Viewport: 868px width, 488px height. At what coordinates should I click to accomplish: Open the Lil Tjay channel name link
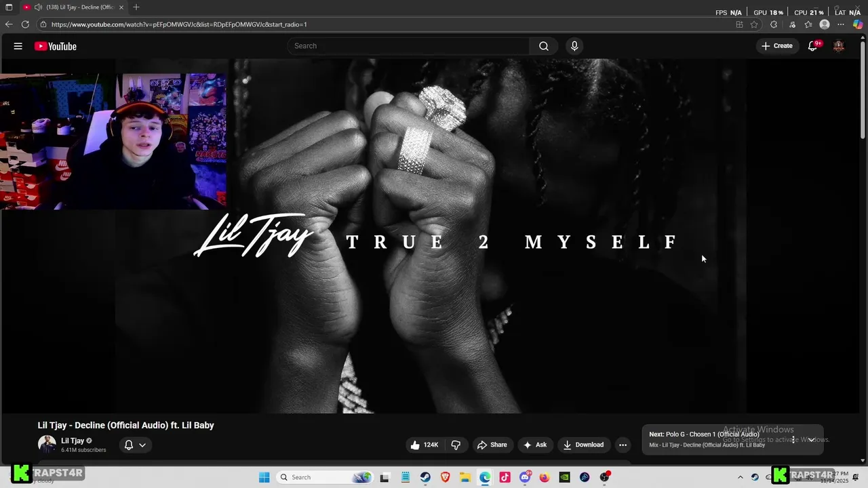(x=73, y=441)
